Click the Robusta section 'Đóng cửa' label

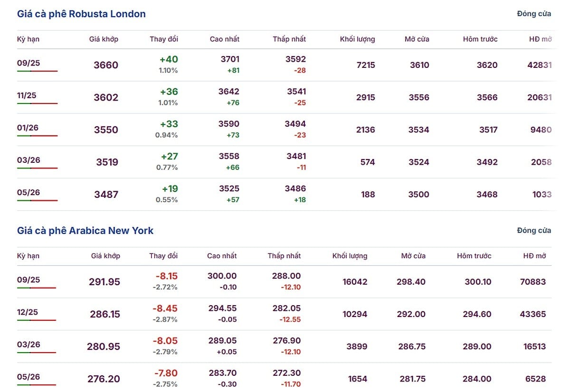coord(534,14)
